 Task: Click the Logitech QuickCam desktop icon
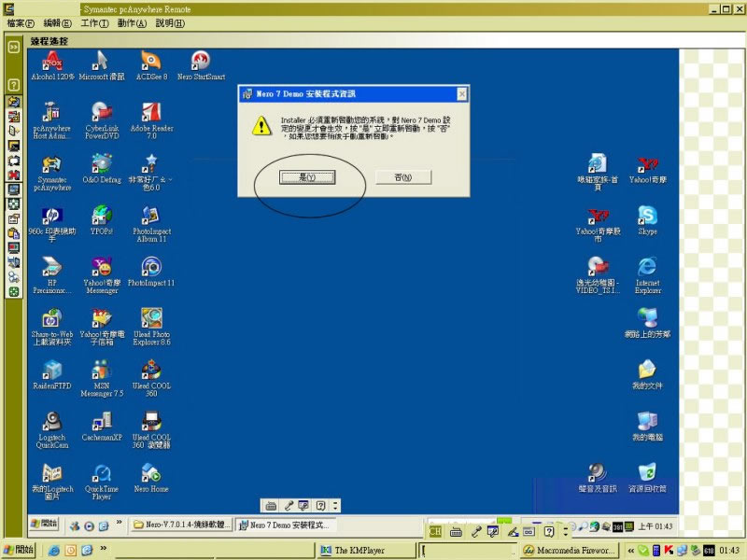click(x=52, y=430)
